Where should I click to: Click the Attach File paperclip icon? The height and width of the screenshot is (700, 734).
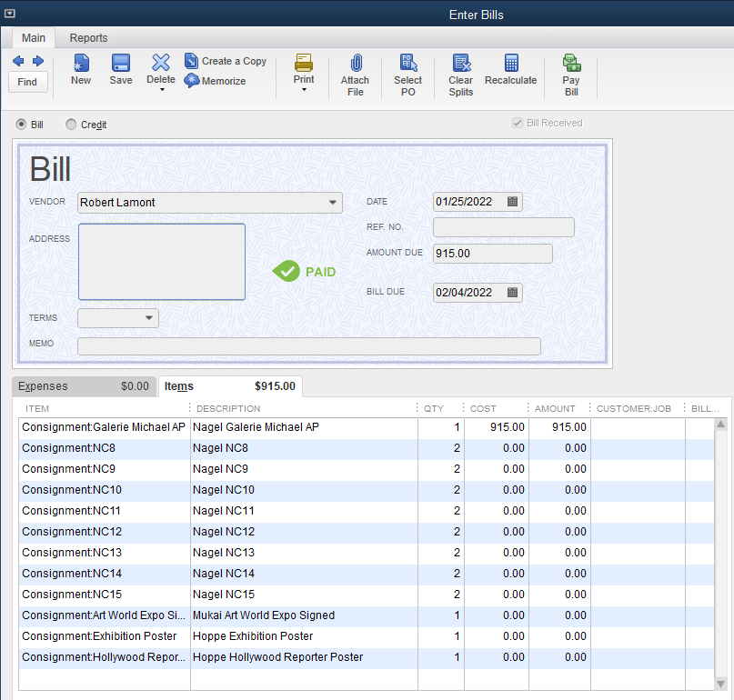tap(355, 64)
